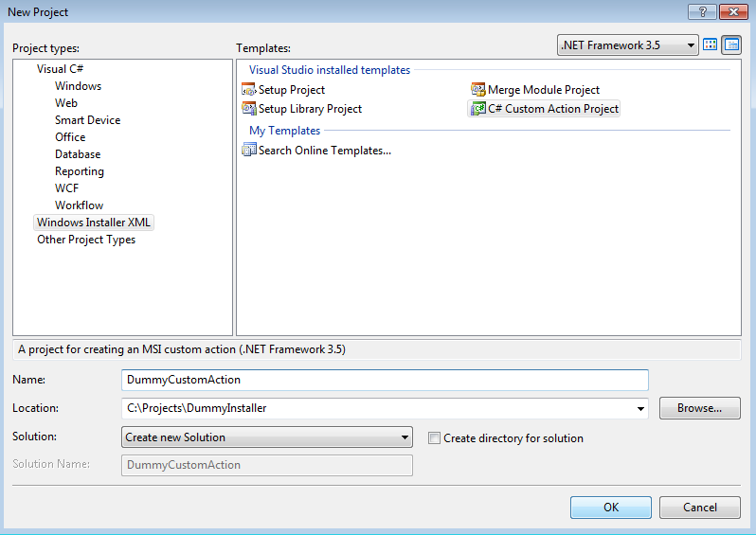Select the C# Custom Action Project label
Screen dimensions: 756x535
pos(553,109)
